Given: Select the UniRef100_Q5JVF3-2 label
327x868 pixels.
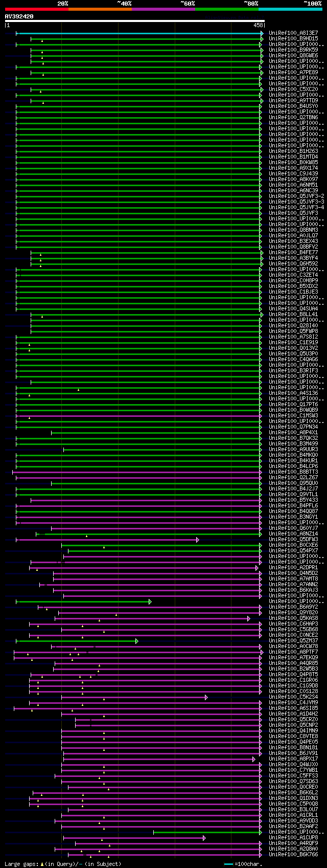Looking at the screenshot, I should (x=296, y=196).
